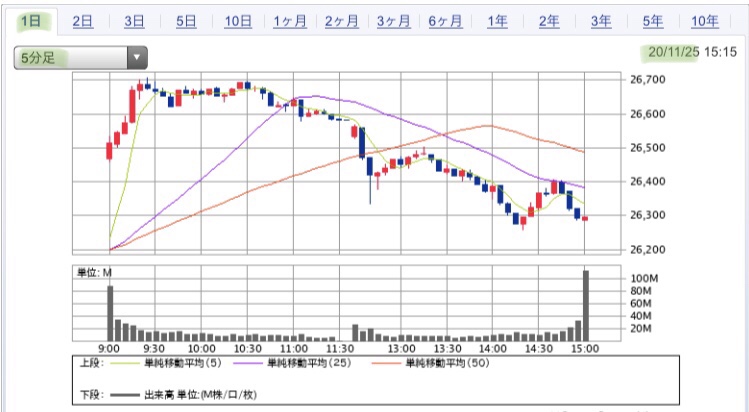Show the 10日 chart period
This screenshot has height=412, width=749.
coord(238,21)
